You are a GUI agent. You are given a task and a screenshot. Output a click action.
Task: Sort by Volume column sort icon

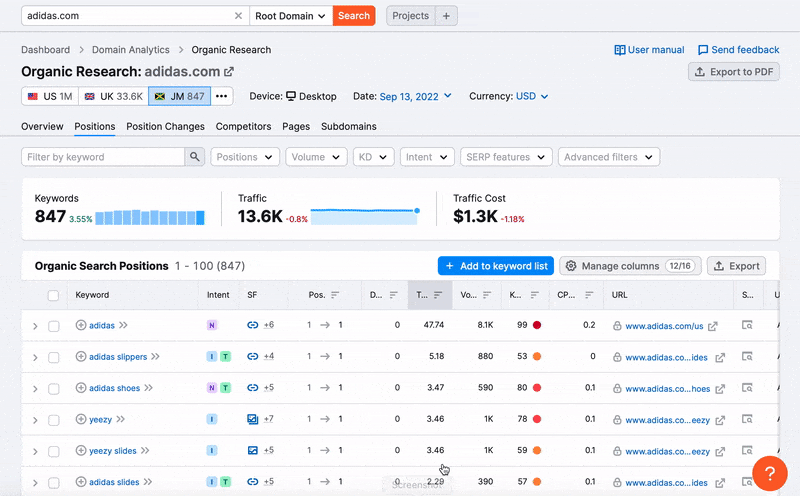point(487,295)
